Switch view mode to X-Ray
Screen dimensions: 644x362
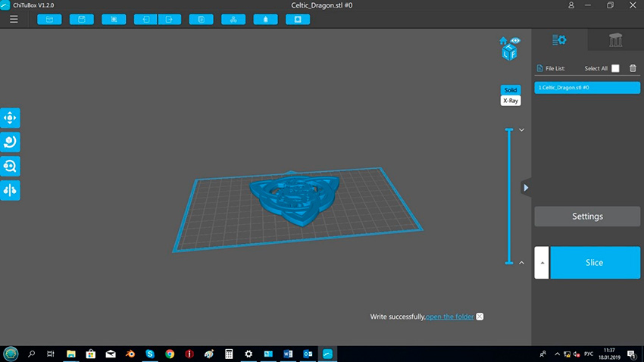510,100
